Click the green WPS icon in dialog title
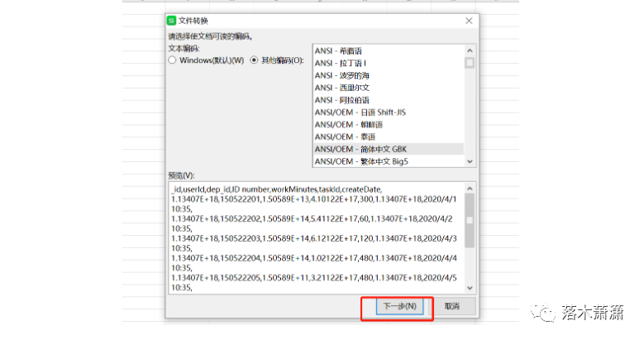Screen dimensions: 644x340 click(171, 21)
